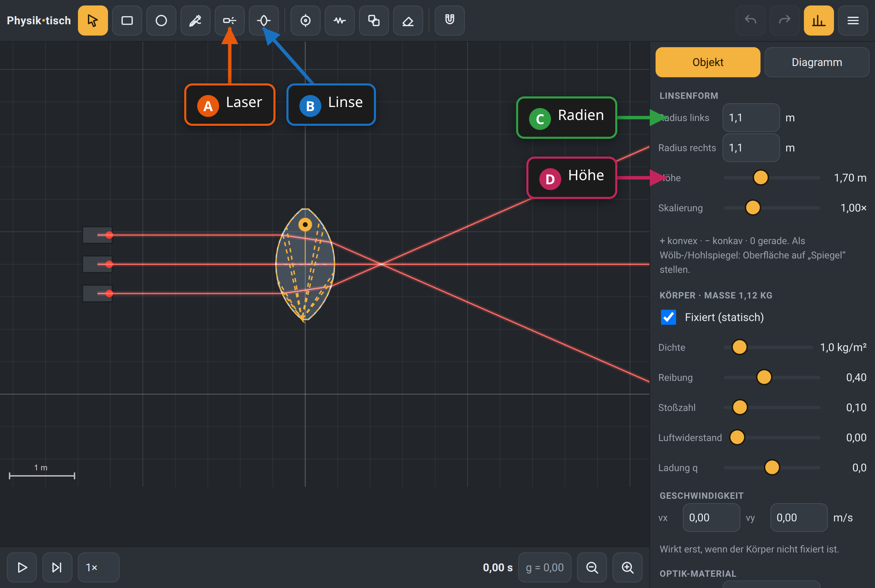The height and width of the screenshot is (588, 875).
Task: Select the pen drawing tool
Action: (x=195, y=21)
